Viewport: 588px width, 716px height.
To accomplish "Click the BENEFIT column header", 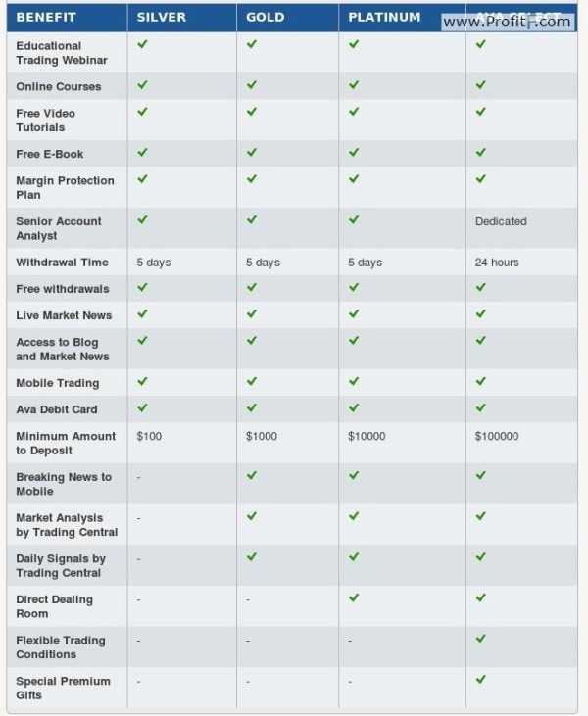I will pyautogui.click(x=46, y=18).
